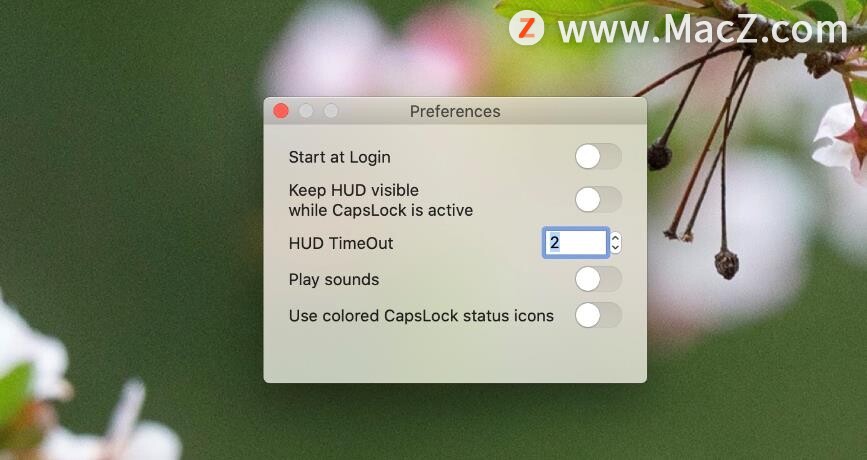
Task: Click the greyed-out zoom button in title bar
Action: (x=331, y=111)
